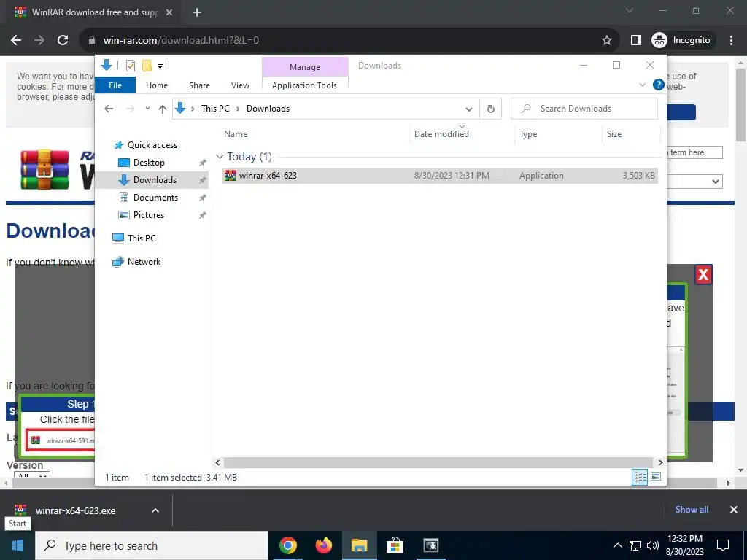Open Microsoft Store from taskbar
This screenshot has height=560, width=747.
[x=395, y=545]
